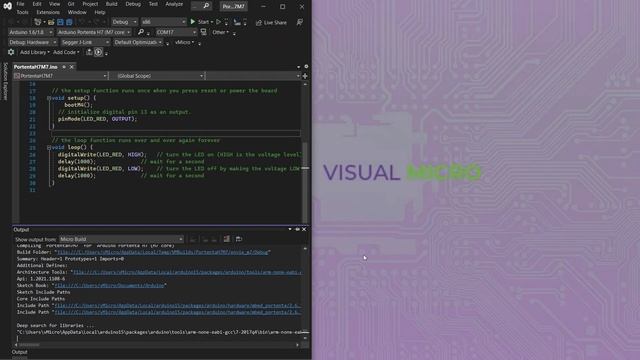Screen dimensions: 640x360
Task: Click the build and run circular icon
Action: click(98, 52)
